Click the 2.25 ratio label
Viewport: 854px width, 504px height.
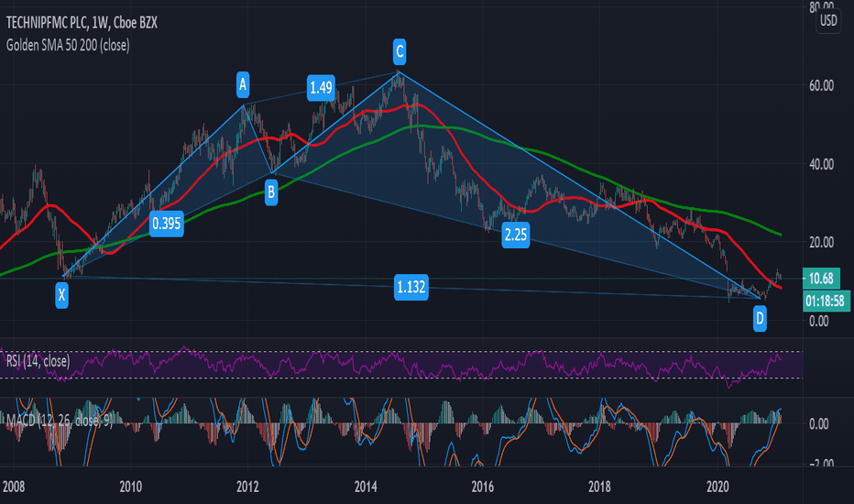pyautogui.click(x=515, y=235)
